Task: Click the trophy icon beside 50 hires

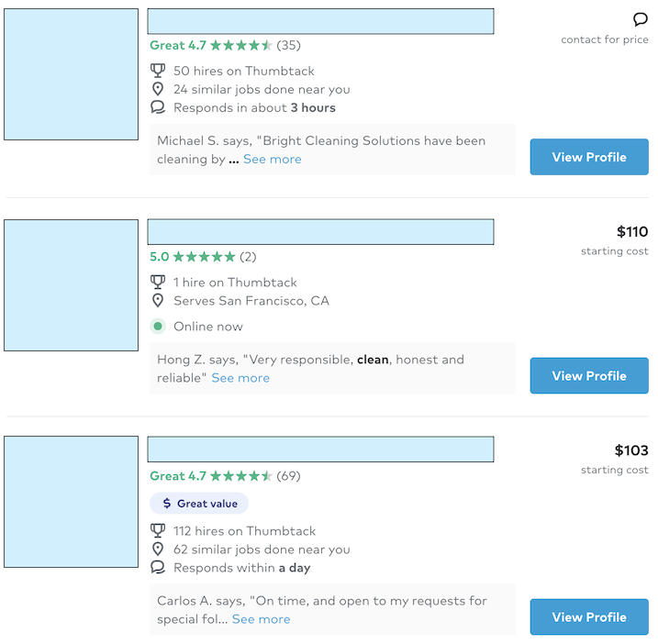Action: [x=158, y=71]
